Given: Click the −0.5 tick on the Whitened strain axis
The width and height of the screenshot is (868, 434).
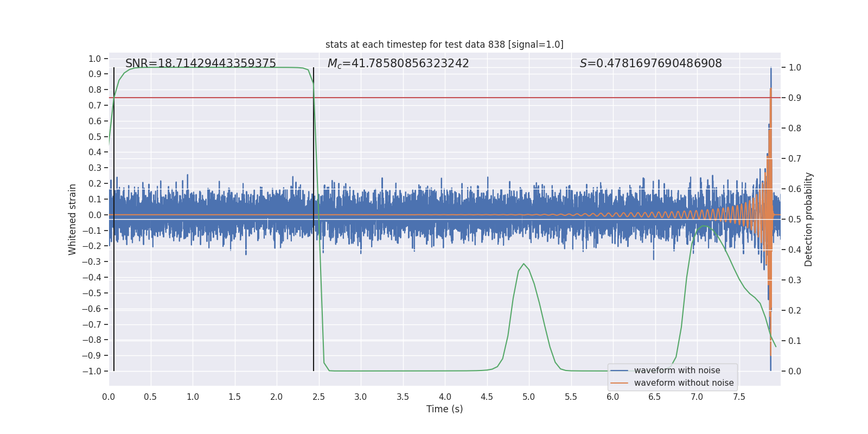Looking at the screenshot, I should coord(92,293).
